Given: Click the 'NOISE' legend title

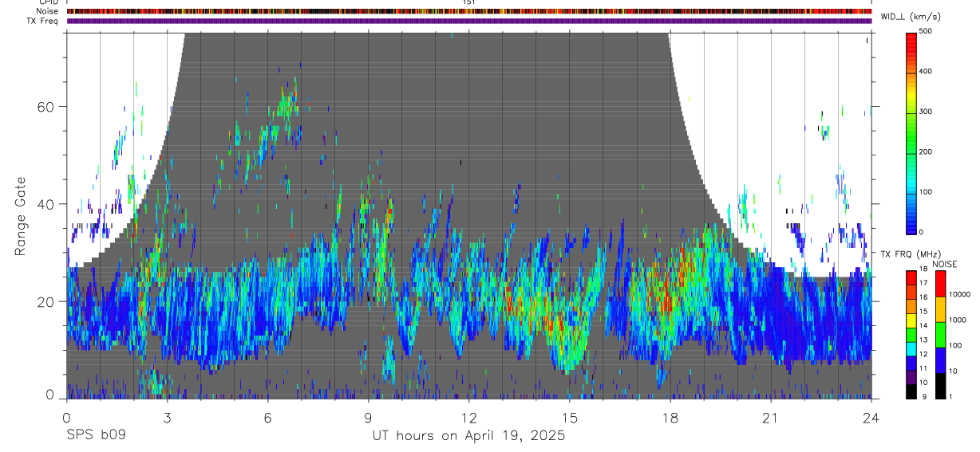Looking at the screenshot, I should (944, 264).
